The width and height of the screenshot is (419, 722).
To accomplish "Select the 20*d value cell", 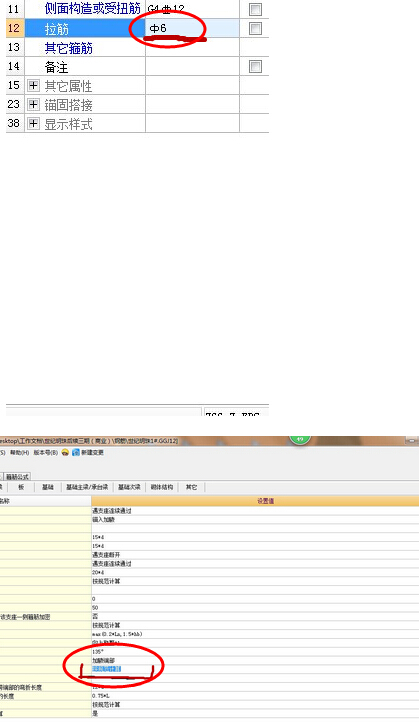I will click(255, 572).
